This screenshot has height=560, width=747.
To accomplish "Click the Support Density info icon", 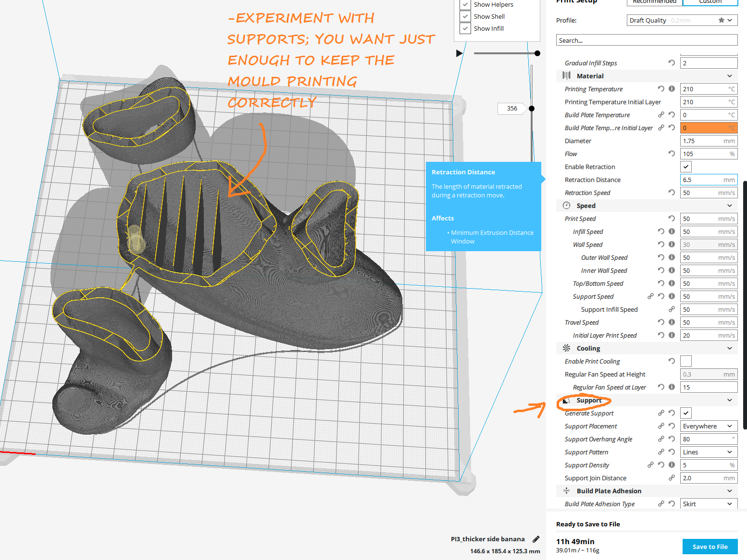I will pos(672,465).
